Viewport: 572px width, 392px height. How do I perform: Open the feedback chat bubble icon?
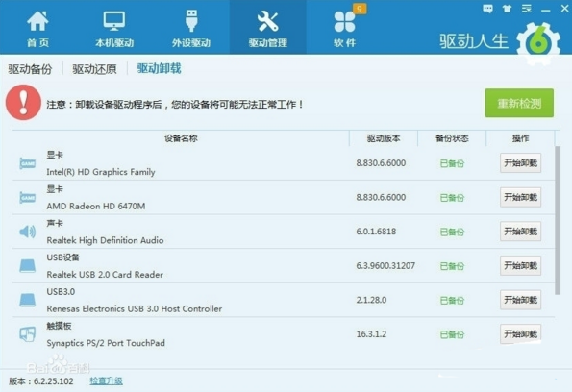pos(487,9)
